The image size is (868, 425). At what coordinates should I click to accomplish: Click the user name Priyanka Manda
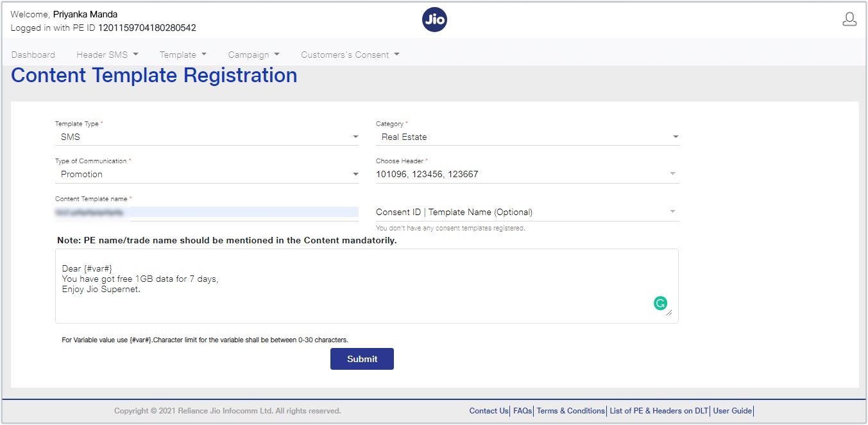click(85, 14)
